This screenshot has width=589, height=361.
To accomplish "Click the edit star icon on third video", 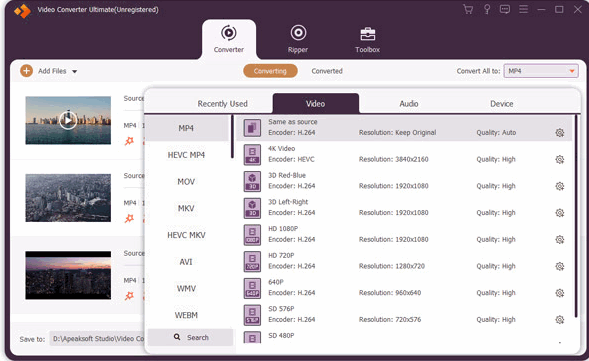I will (x=129, y=296).
